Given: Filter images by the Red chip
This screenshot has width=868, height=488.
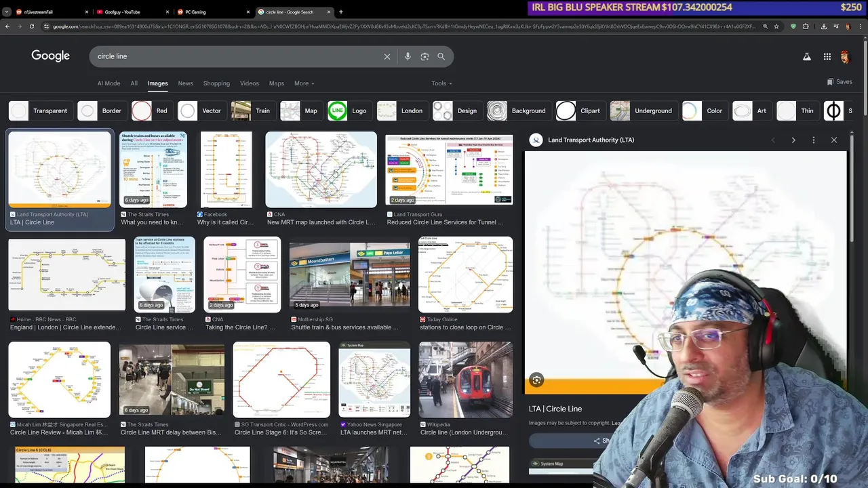Looking at the screenshot, I should (x=152, y=110).
